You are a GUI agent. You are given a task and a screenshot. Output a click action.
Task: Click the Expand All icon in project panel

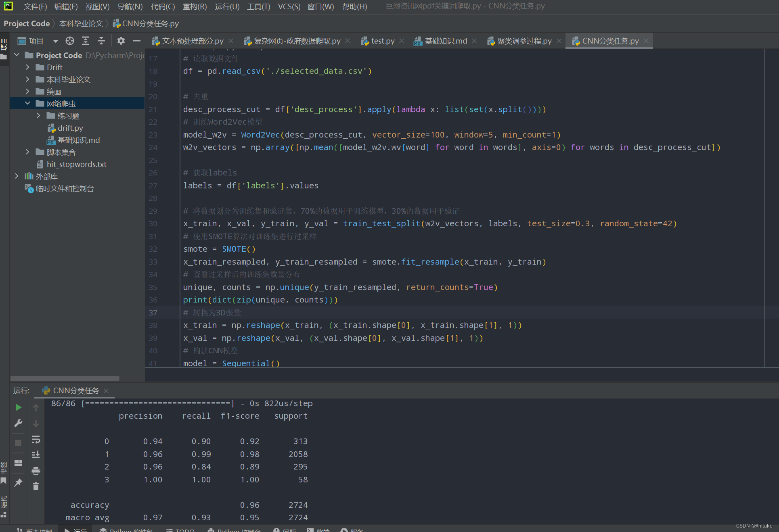(86, 41)
